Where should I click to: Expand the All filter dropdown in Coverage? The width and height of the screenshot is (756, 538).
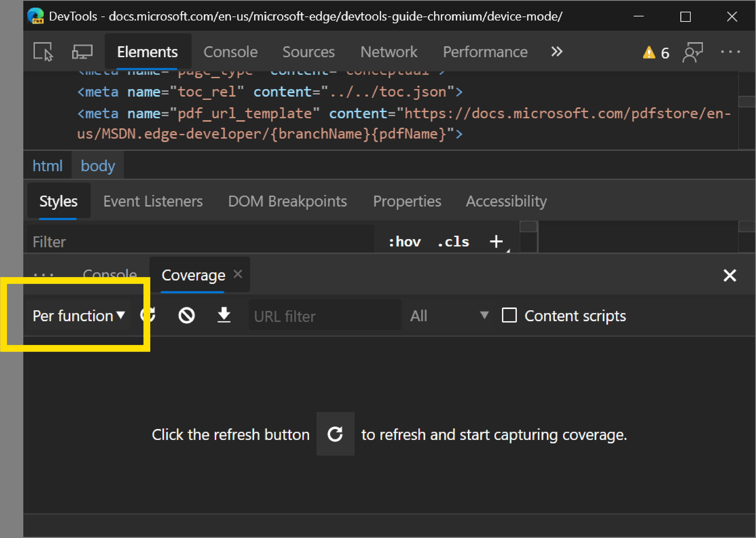pyautogui.click(x=449, y=316)
